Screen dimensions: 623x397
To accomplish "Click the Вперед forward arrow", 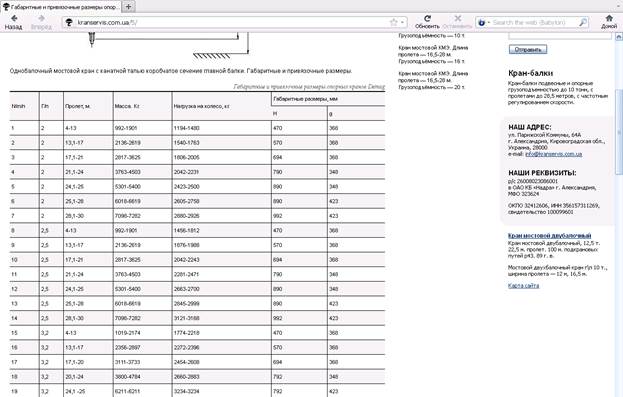I will click(x=41, y=22).
